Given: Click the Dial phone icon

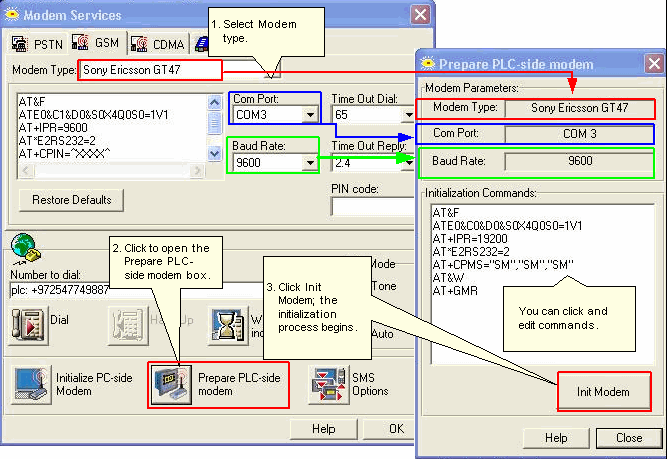Looking at the screenshot, I should [29, 326].
